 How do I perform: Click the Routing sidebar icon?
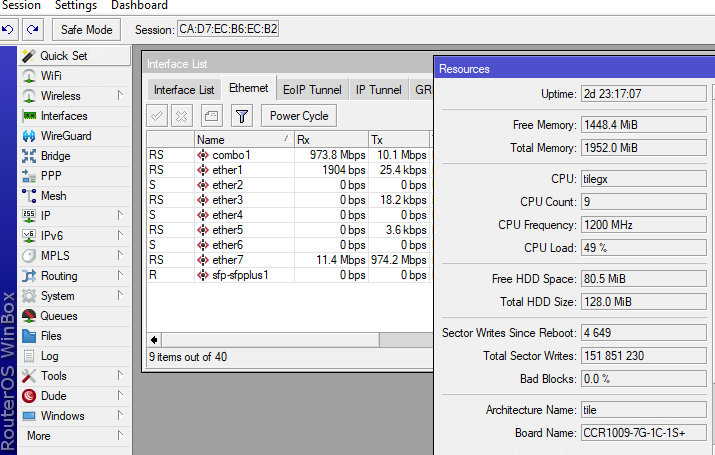pos(29,276)
